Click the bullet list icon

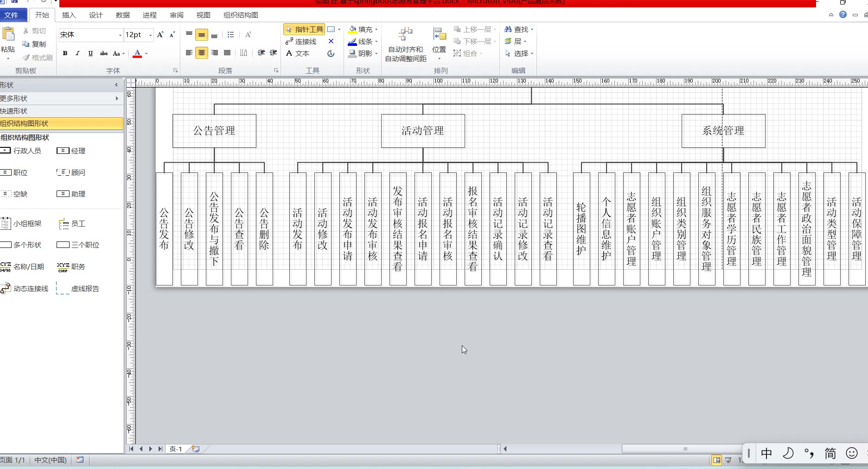pos(230,35)
